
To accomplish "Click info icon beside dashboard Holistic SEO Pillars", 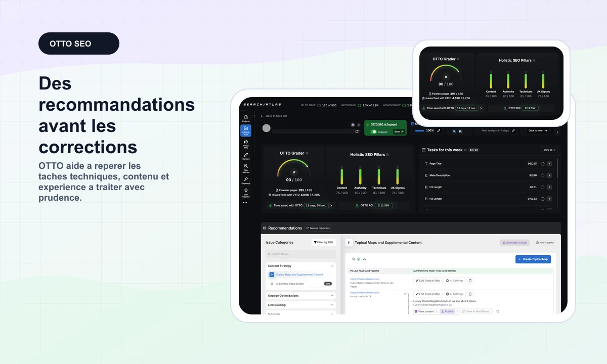I will (x=387, y=154).
